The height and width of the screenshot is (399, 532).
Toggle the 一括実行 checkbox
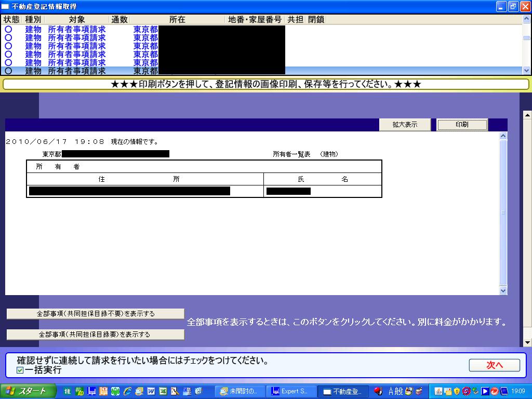pos(20,370)
